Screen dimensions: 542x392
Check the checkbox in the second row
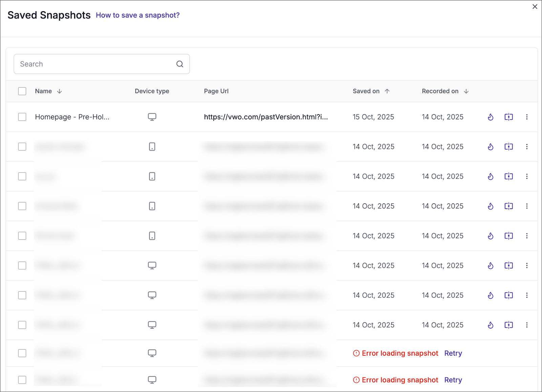[22, 147]
